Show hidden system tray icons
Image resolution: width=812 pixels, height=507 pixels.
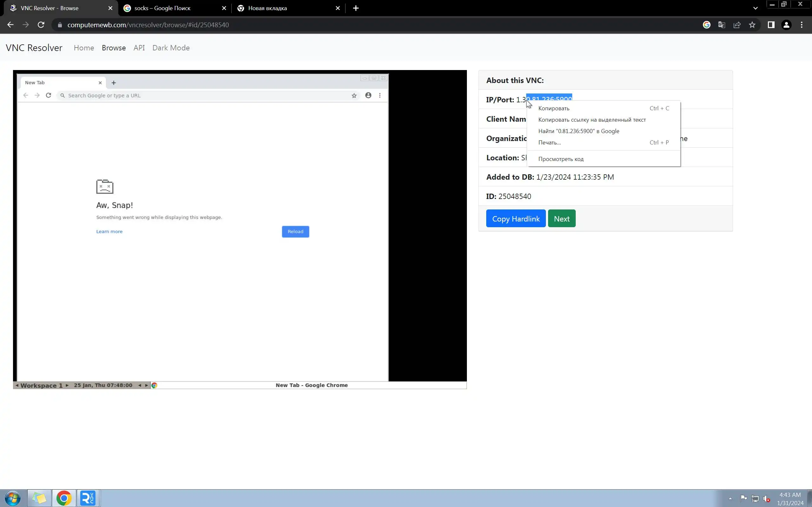[730, 498]
